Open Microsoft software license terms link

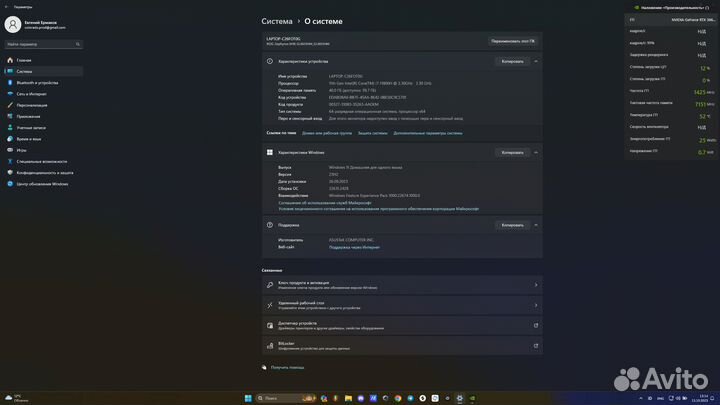click(x=378, y=209)
